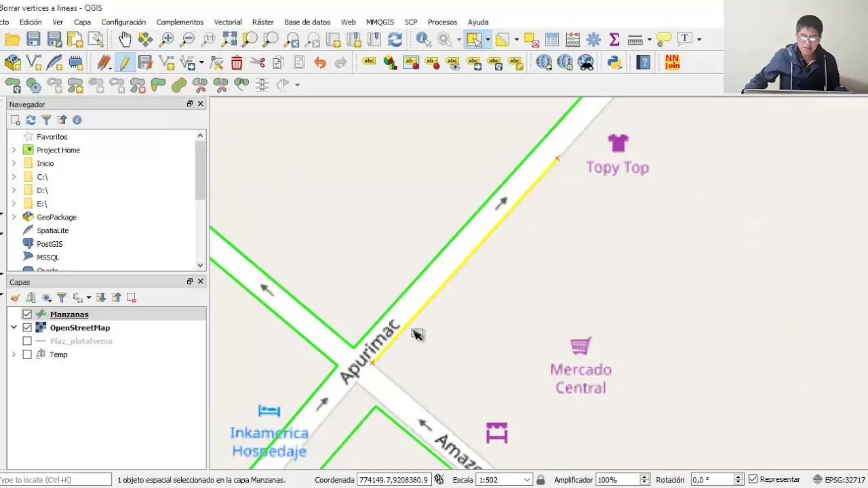The width and height of the screenshot is (868, 488).
Task: Collapse the OpenStreetMap layer entry
Action: [x=14, y=327]
